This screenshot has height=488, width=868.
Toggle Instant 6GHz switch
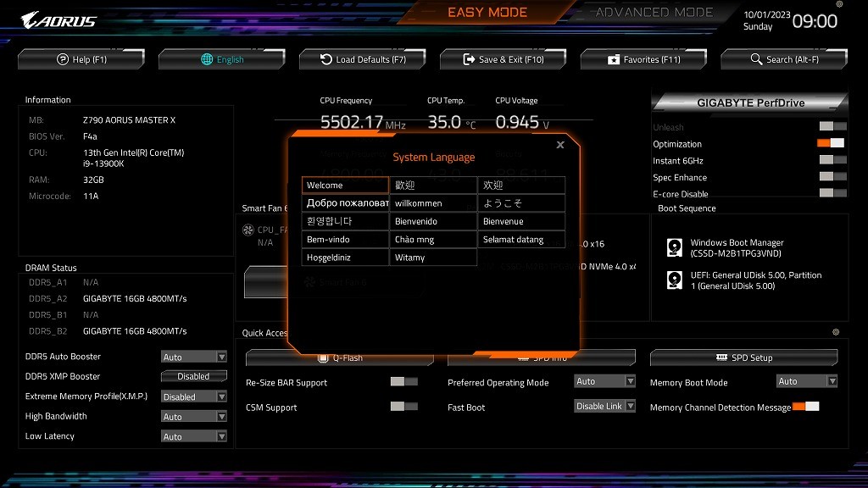(832, 159)
